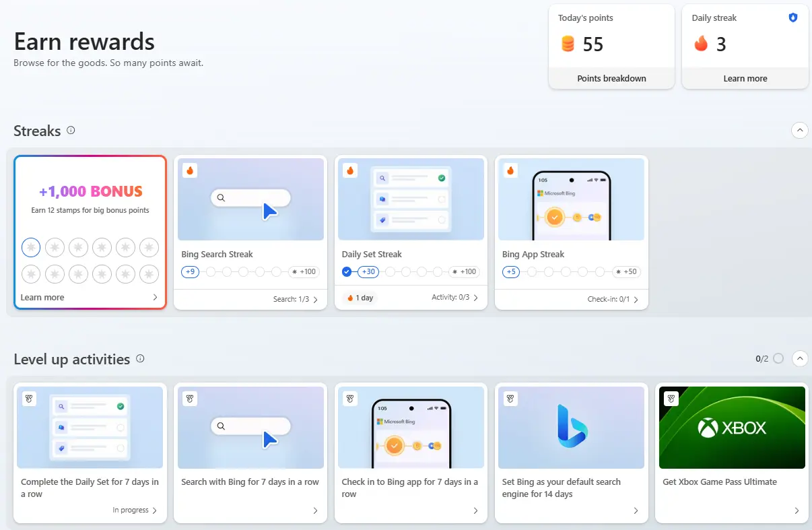Click the flame icon beside Daily streak 3
The height and width of the screenshot is (530, 812).
click(702, 44)
